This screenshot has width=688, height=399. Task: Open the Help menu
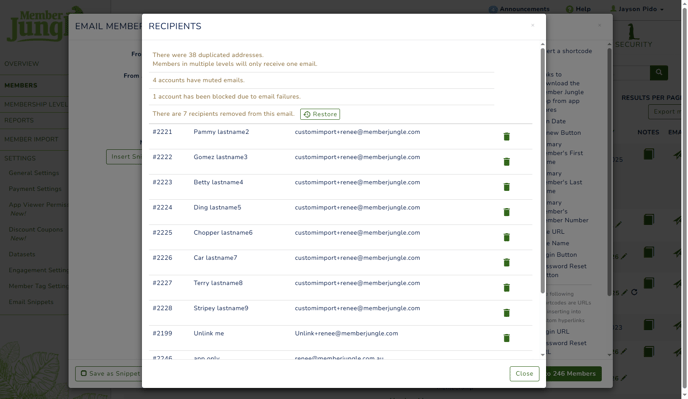(578, 9)
